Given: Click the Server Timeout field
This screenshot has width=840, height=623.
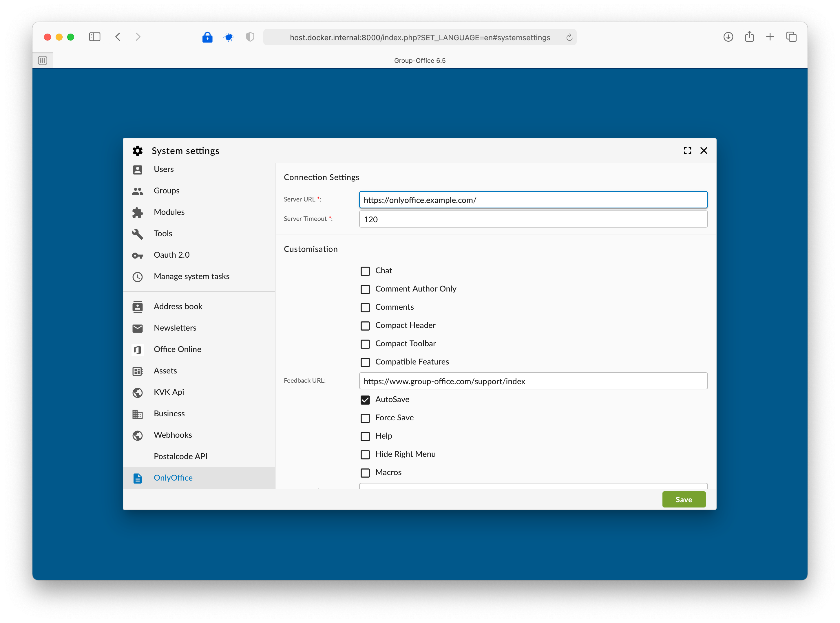Looking at the screenshot, I should coord(533,219).
